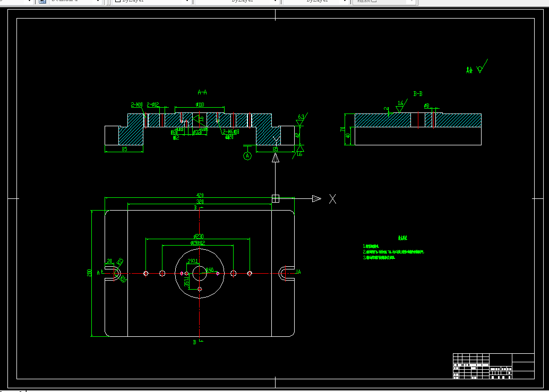Select the technical requirements heading text
Screen dimensions: 549x392
[402, 238]
